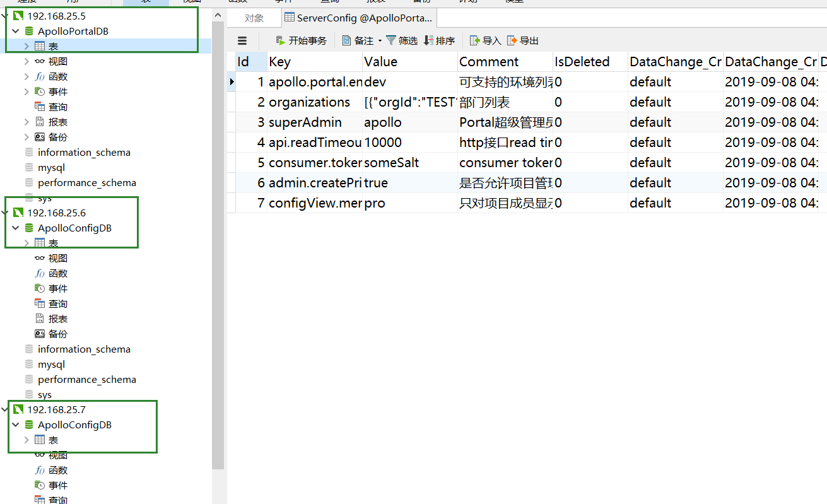Select the 192.168.25.5 connection icon
This screenshot has width=827, height=504.
point(18,16)
